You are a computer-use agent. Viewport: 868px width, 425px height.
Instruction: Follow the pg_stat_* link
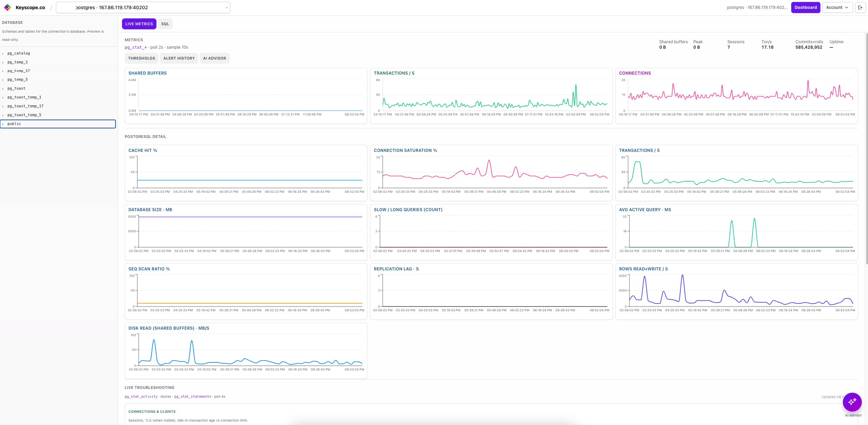click(x=136, y=47)
